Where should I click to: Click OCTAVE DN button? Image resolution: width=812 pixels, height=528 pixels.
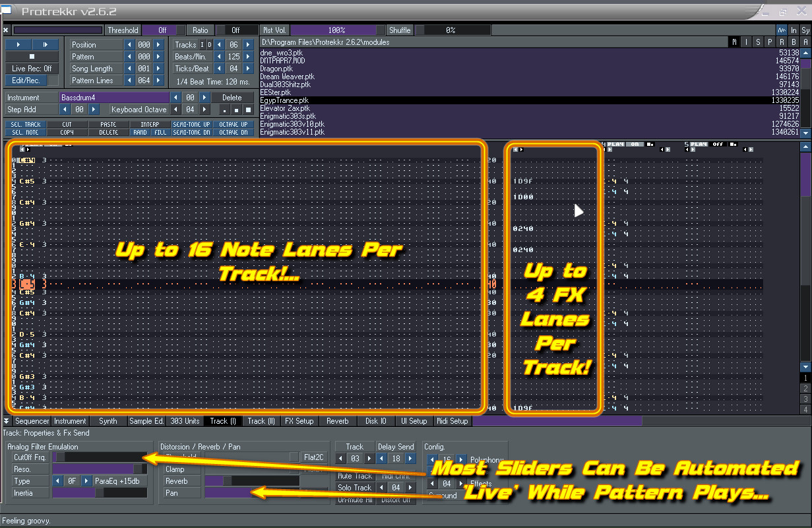click(233, 132)
